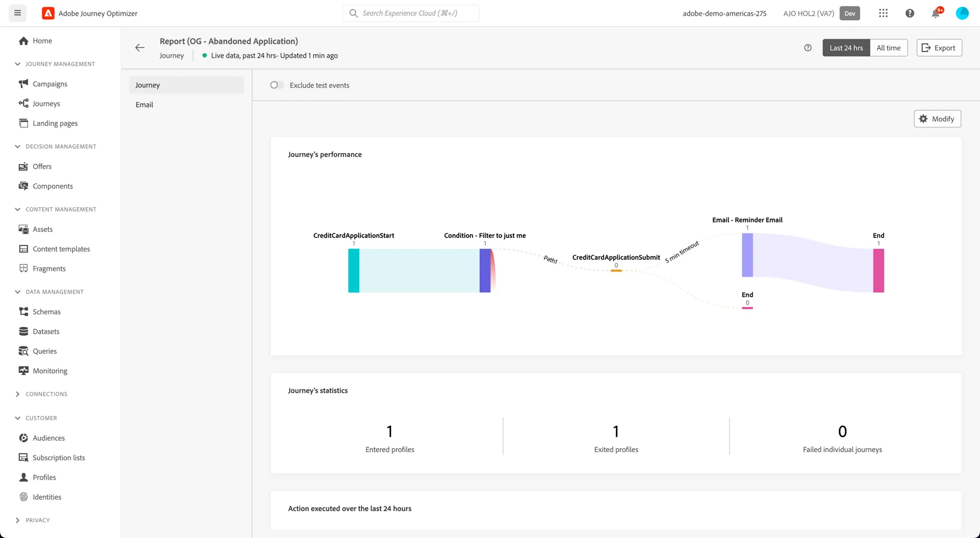
Task: Select the Journey report tab
Action: (x=186, y=85)
